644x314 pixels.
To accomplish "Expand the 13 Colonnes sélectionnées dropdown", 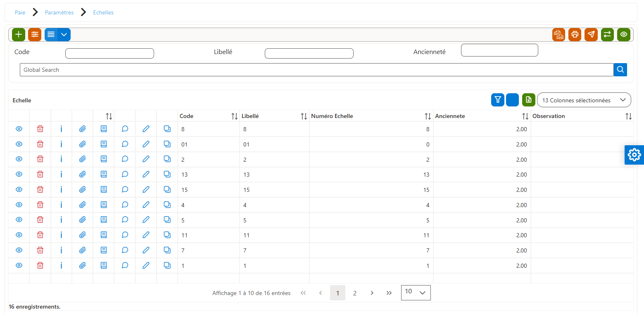I will pyautogui.click(x=584, y=100).
